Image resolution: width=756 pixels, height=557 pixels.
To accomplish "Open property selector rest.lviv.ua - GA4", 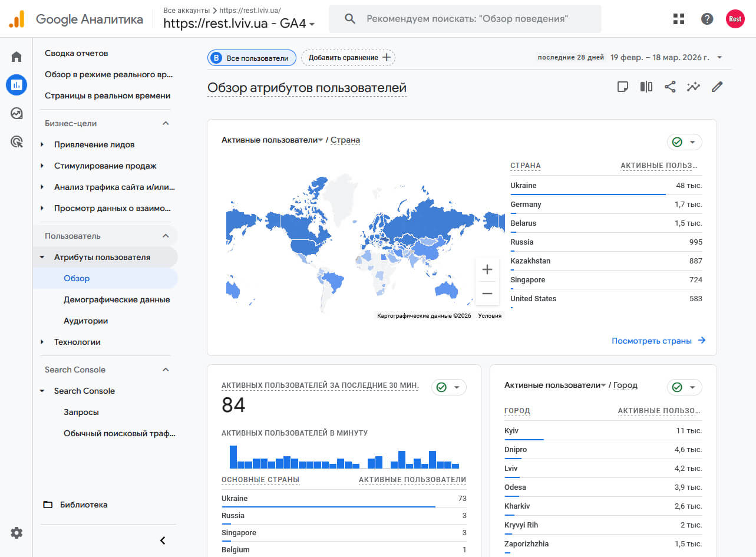I will click(239, 24).
